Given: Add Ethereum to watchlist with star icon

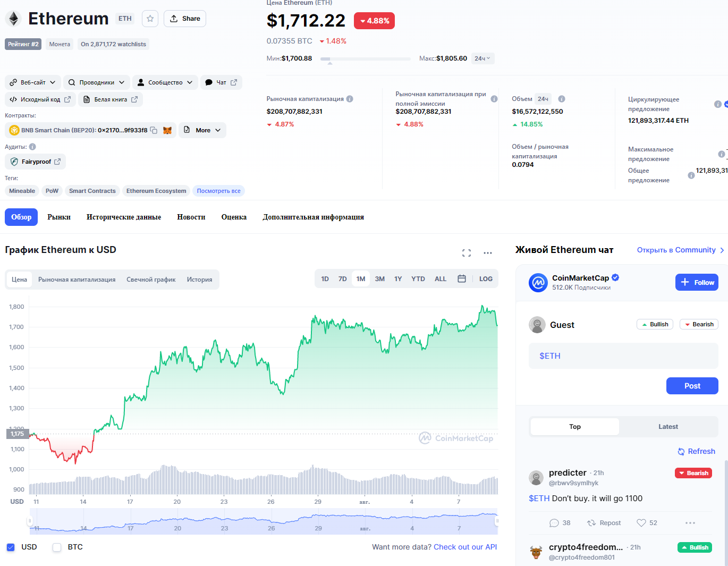Looking at the screenshot, I should 150,19.
